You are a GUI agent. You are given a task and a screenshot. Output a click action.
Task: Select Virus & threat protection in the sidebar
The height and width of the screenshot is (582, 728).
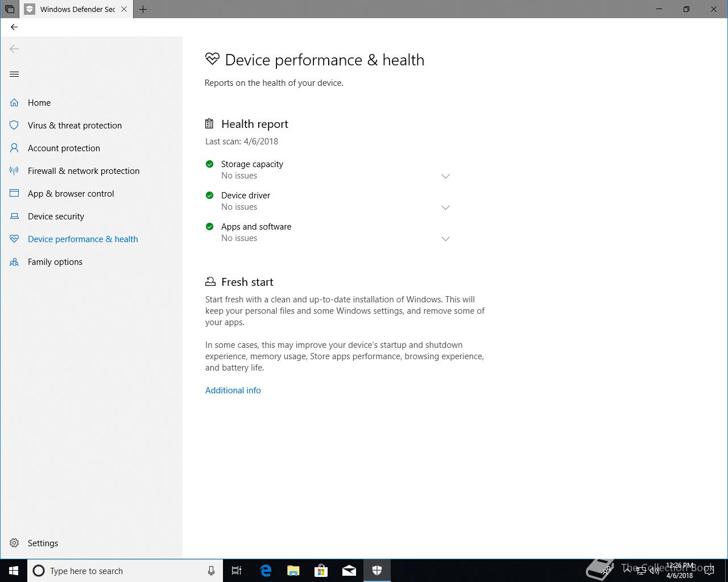click(x=75, y=126)
